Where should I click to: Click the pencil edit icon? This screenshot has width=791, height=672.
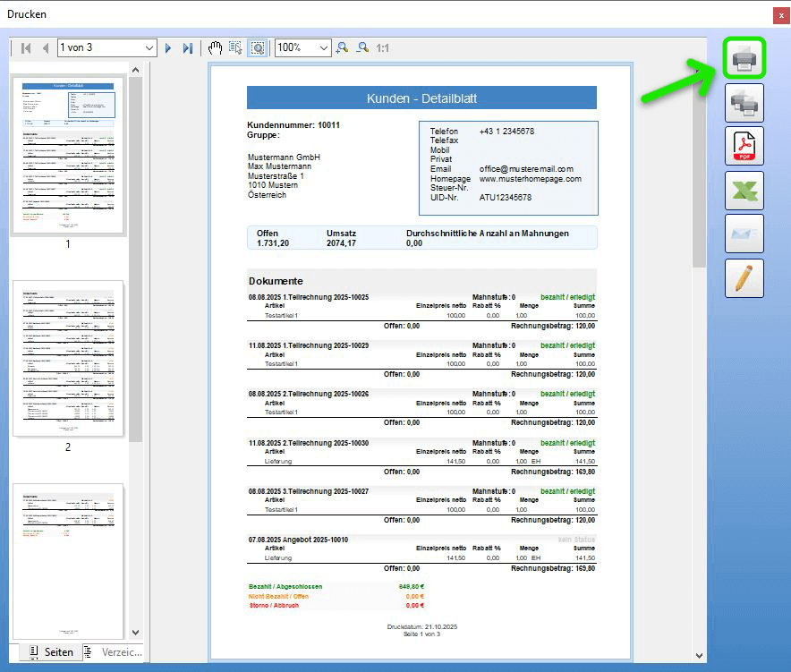[744, 278]
